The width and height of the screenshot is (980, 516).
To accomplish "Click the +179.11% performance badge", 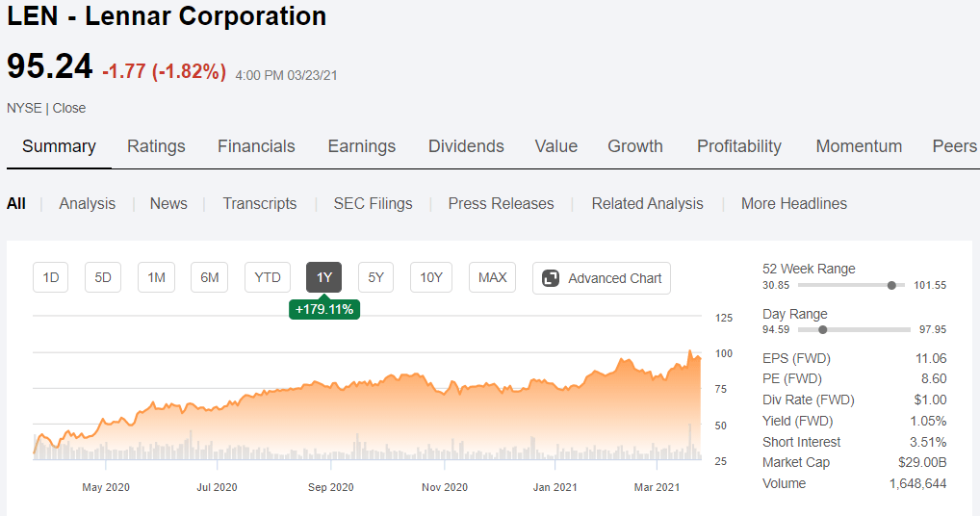I will [x=324, y=309].
